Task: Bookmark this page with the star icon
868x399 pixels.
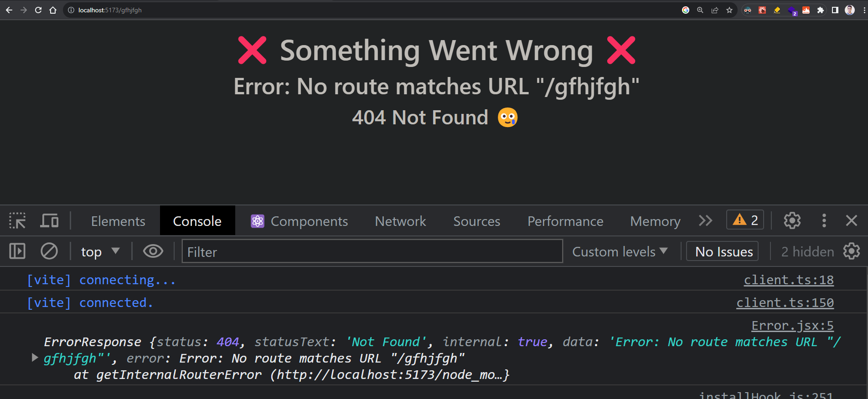Action: point(729,10)
